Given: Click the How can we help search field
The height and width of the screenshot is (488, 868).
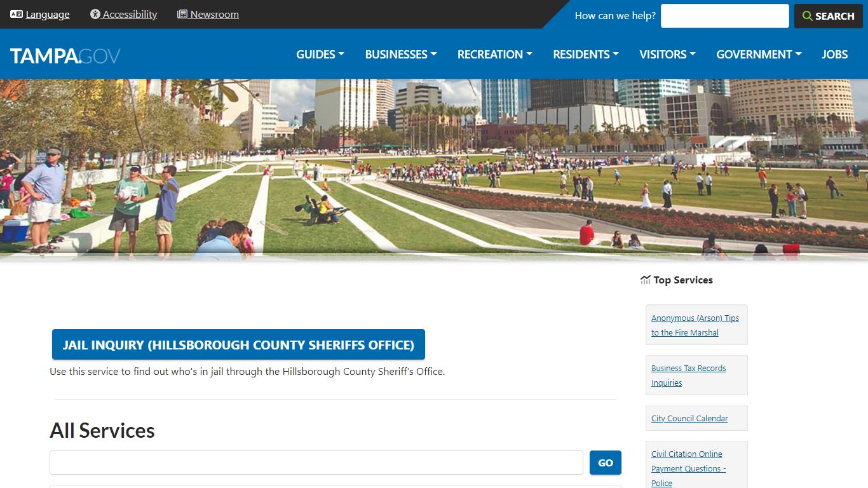Looking at the screenshot, I should click(725, 16).
